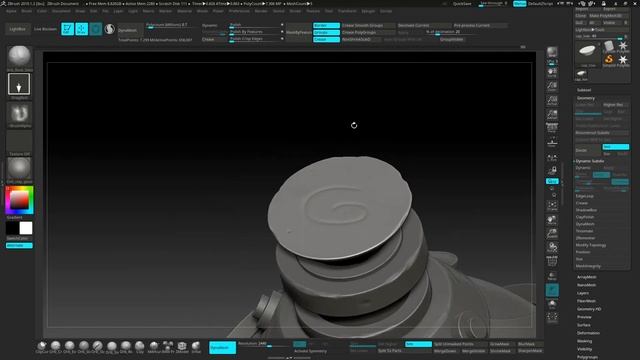Click the Frame mesh icon

[x=552, y=206]
